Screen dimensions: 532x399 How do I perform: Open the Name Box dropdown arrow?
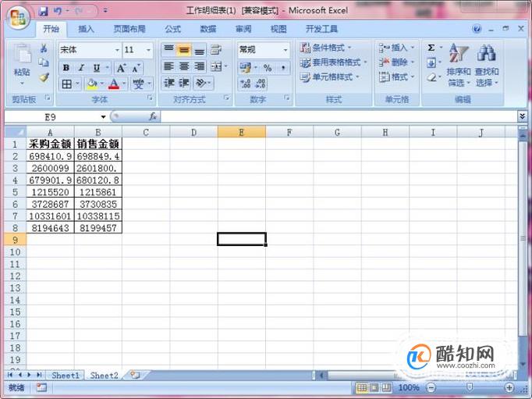[x=103, y=117]
